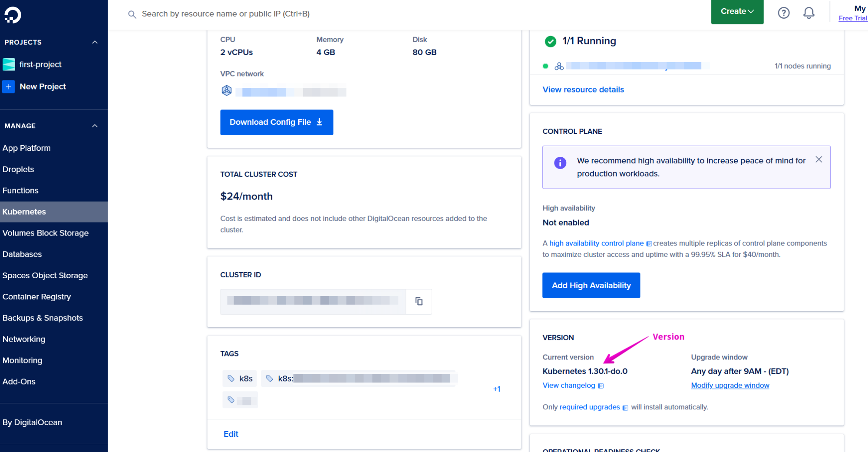
Task: Open Backups & Snapshots
Action: (43, 318)
